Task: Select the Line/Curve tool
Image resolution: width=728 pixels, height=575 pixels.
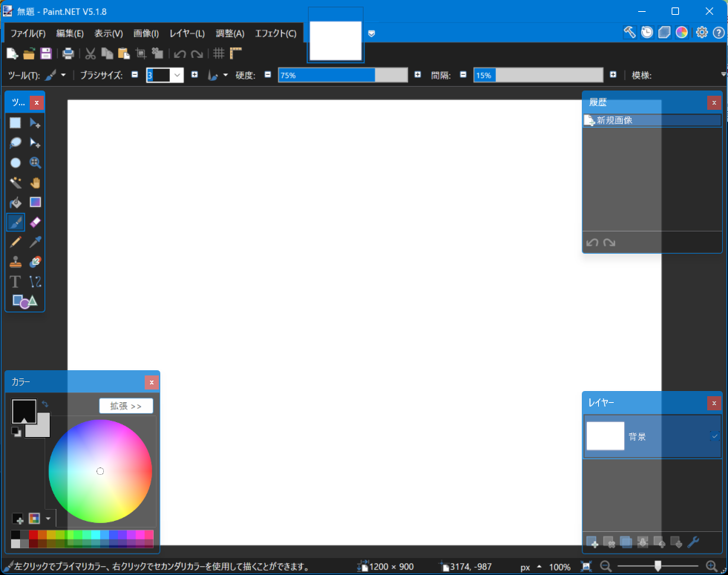Action: (36, 282)
